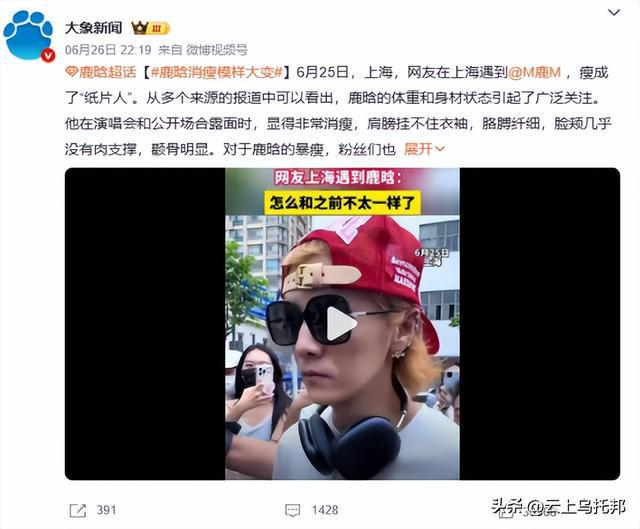The height and width of the screenshot is (529, 640).
Task: Open comments via speech bubble icon
Action: point(292,510)
